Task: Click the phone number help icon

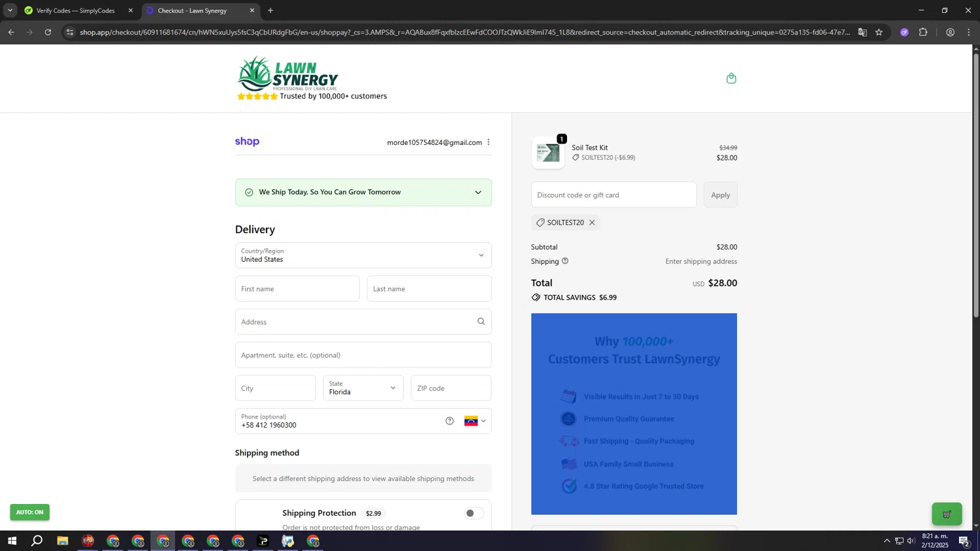Action: [449, 421]
